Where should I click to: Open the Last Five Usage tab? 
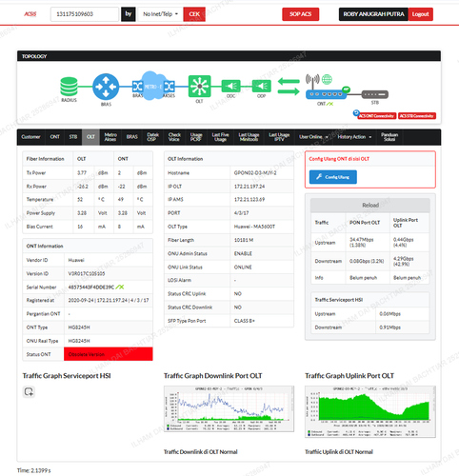pyautogui.click(x=220, y=137)
